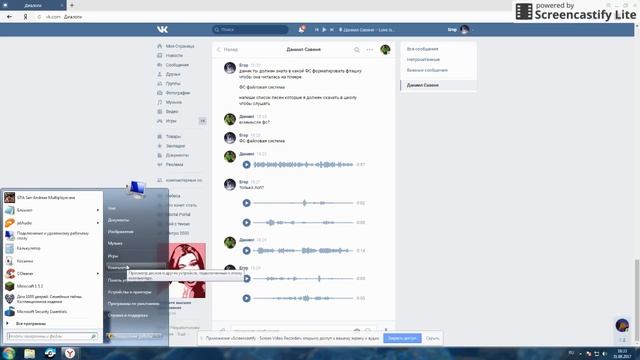640x360 pixels.
Task: Go back with the Назад link
Action: 227,49
